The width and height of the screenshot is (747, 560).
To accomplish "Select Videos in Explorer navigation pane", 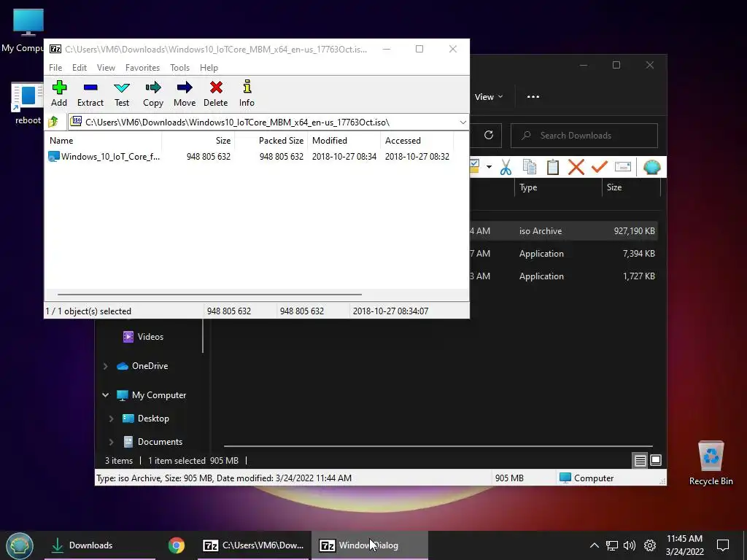I will pos(144,337).
